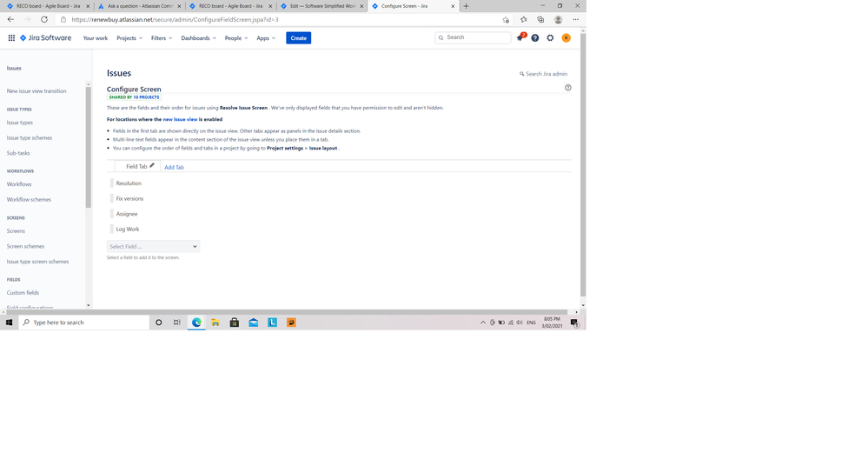Open Issue type screen schemes in sidebar
The height and width of the screenshot is (459, 868).
coord(37,262)
